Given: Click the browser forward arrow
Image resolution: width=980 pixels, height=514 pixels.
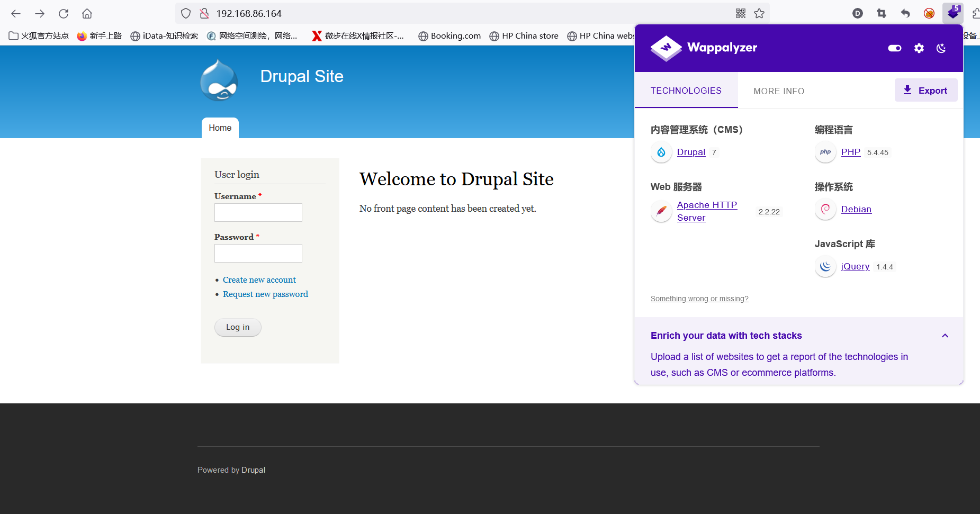Looking at the screenshot, I should (40, 13).
